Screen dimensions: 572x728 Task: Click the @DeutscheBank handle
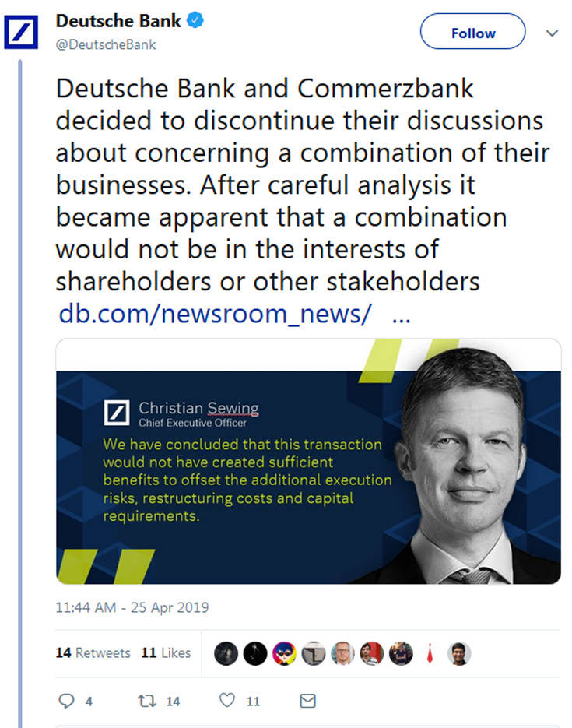(x=106, y=44)
